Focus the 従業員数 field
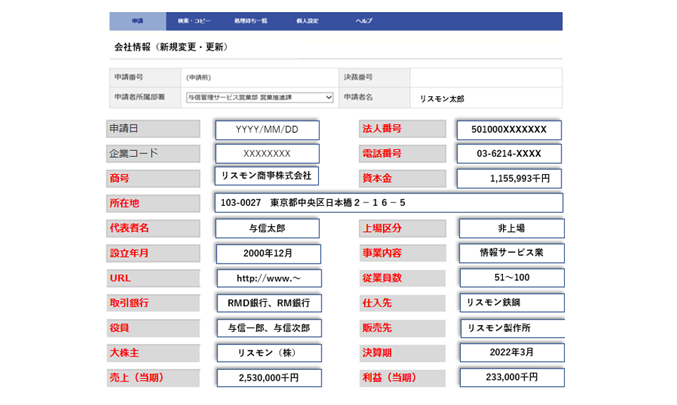Image resolution: width=677 pixels, height=405 pixels. click(x=508, y=278)
